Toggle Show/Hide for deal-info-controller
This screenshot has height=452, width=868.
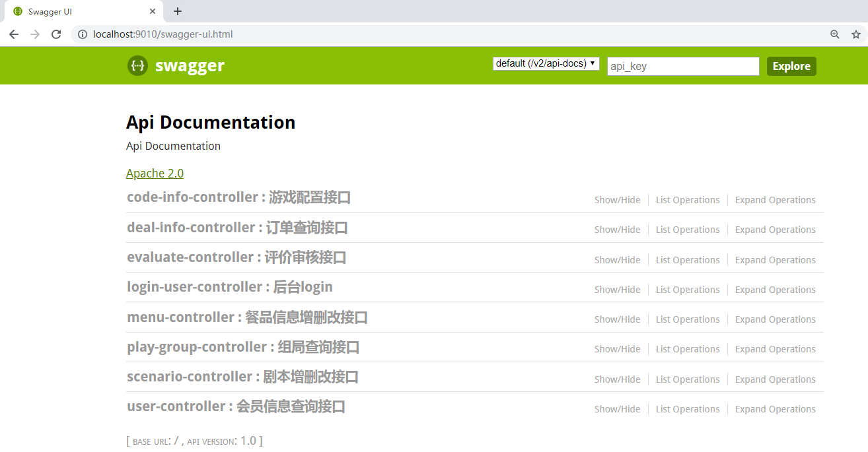[617, 230]
